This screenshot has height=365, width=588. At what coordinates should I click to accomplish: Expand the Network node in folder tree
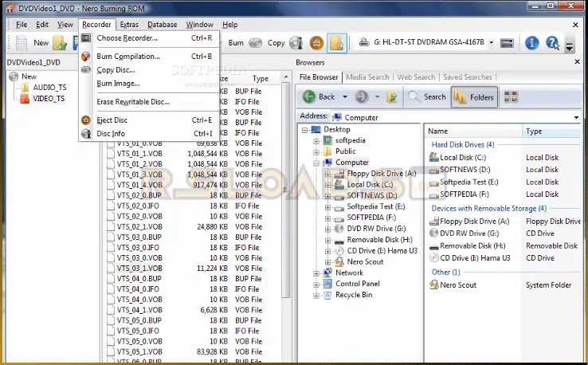[316, 273]
